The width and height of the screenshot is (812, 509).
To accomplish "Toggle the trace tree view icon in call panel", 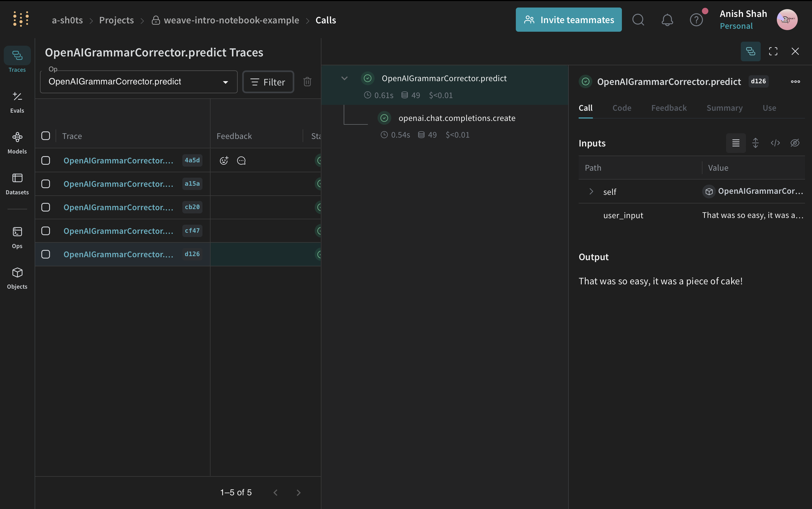I will point(751,51).
